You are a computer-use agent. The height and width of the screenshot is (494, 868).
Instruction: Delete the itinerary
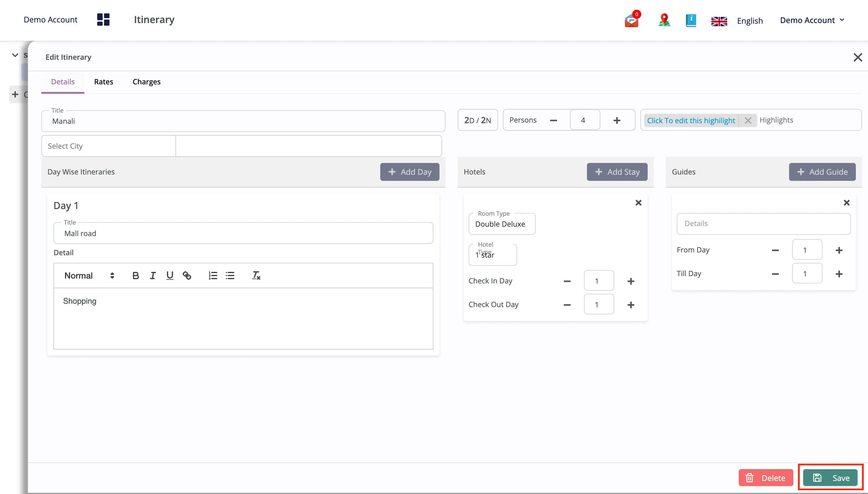coord(765,478)
